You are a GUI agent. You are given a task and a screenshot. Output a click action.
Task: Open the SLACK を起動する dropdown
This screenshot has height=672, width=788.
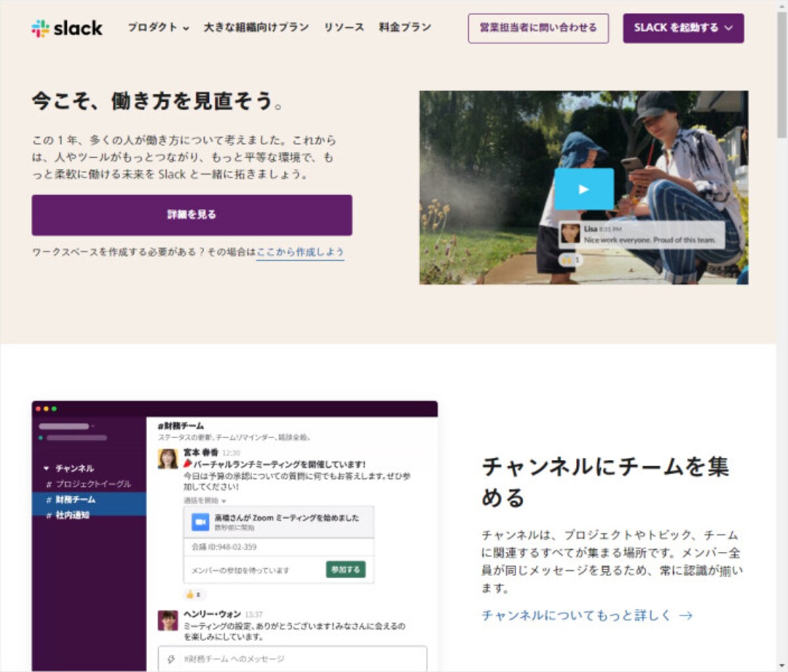click(683, 28)
